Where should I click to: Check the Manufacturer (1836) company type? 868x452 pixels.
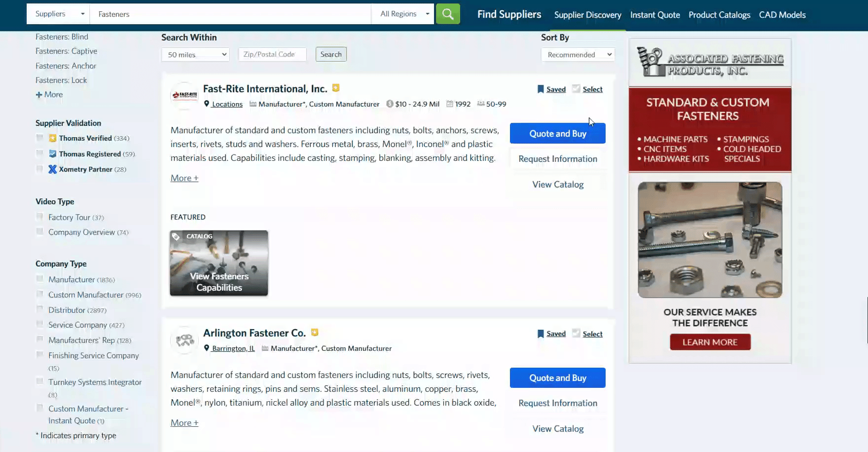[x=40, y=279]
